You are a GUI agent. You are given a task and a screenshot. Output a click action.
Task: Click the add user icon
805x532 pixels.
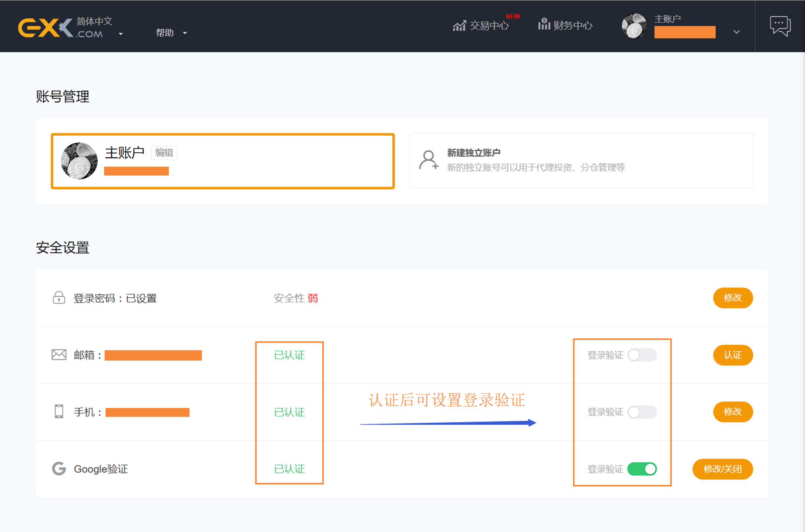(429, 160)
